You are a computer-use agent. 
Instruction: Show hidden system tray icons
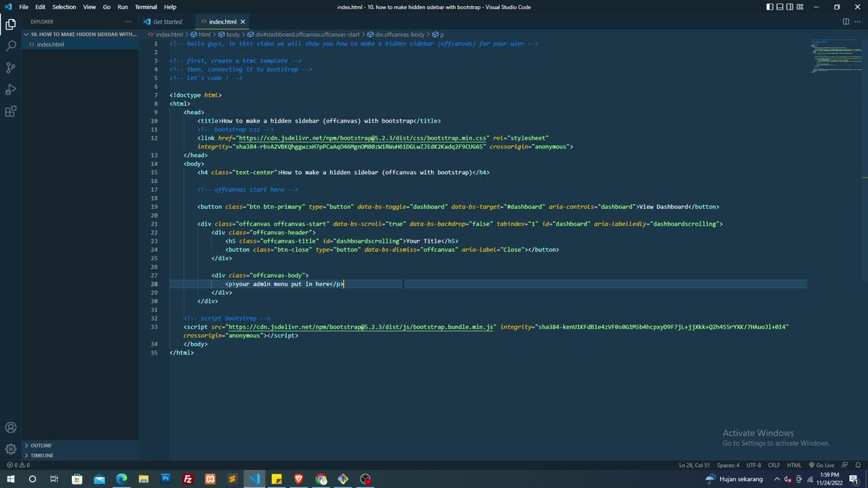tap(776, 479)
